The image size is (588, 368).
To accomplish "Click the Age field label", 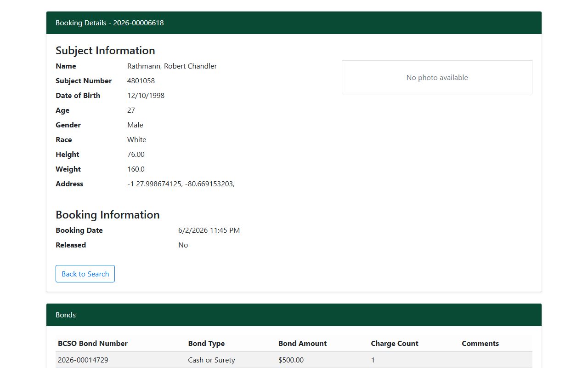I will [62, 110].
